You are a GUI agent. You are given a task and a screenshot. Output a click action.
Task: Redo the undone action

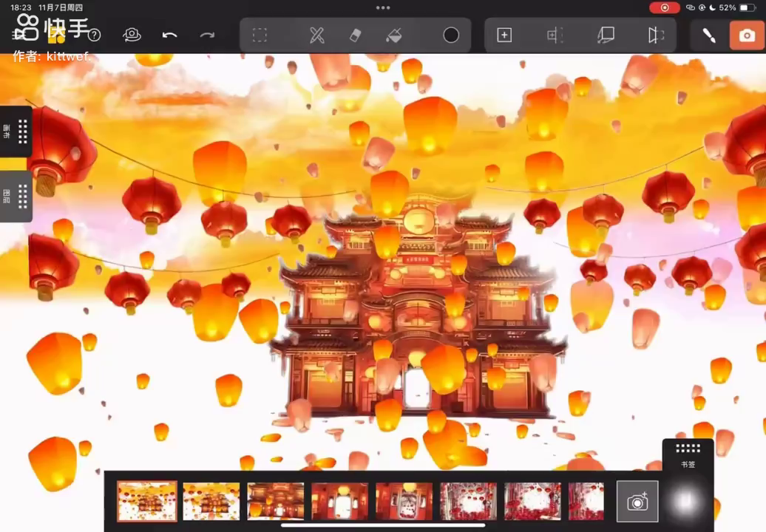(x=208, y=35)
